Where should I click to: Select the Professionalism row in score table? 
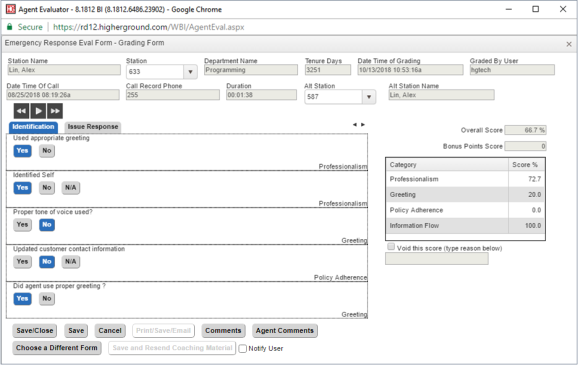point(466,179)
